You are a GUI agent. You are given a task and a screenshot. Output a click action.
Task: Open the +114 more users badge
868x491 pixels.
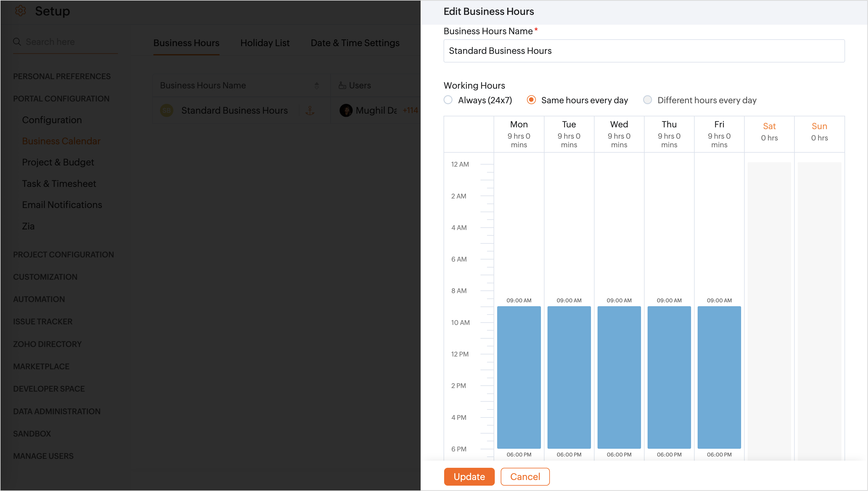410,110
